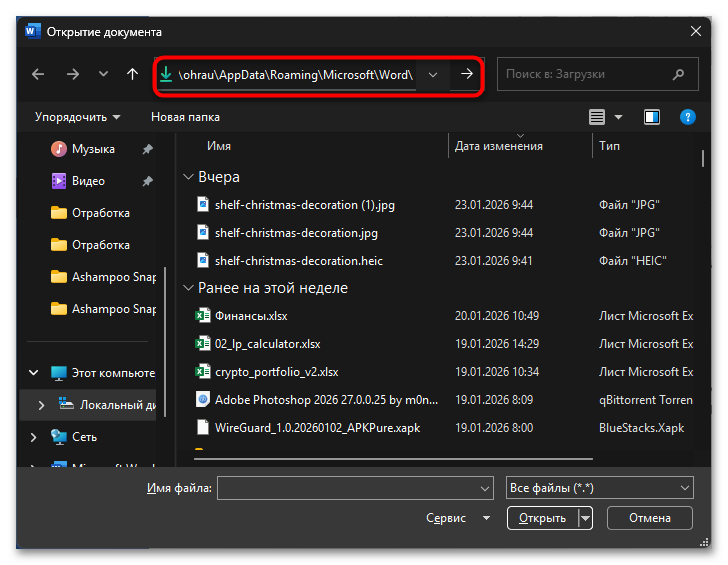Open the recent locations chevron
Viewport: 728px width, 565px height.
tap(103, 74)
